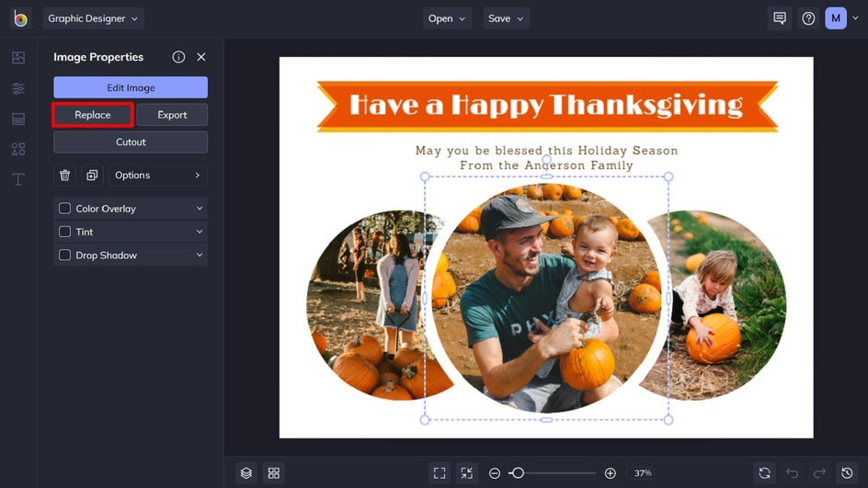
Task: Select the center father and baby photo
Action: tap(546, 299)
